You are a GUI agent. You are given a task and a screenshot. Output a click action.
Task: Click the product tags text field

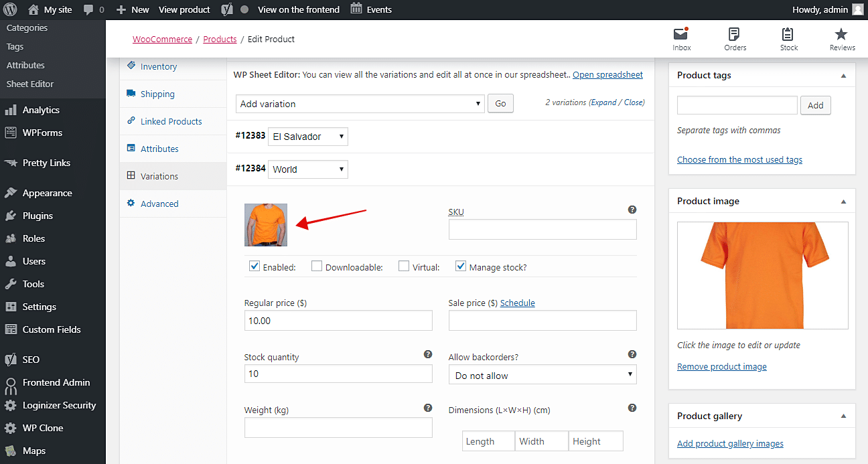[737, 105]
